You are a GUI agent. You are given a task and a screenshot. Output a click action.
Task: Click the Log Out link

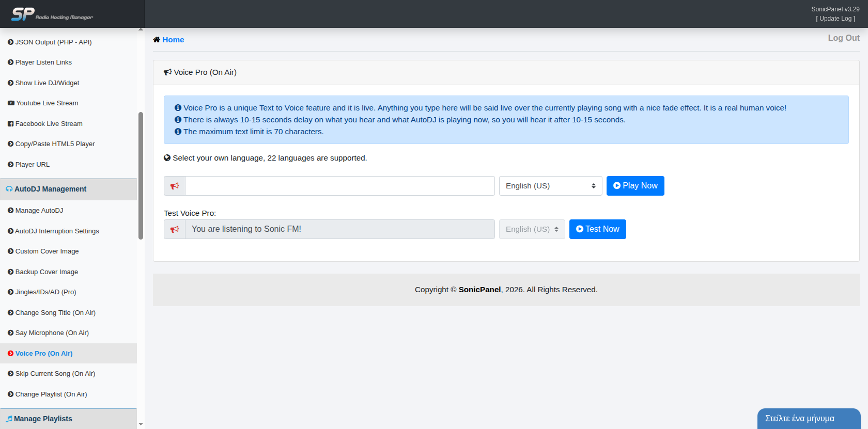843,38
